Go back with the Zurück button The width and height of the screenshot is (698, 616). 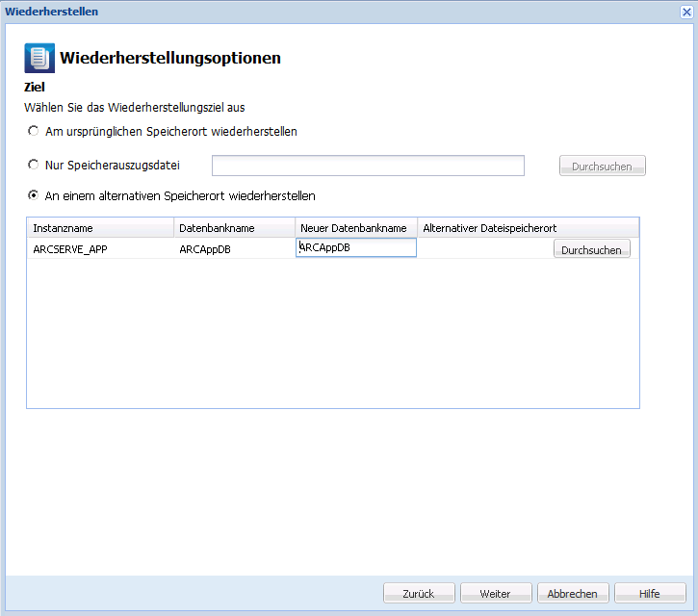(419, 594)
